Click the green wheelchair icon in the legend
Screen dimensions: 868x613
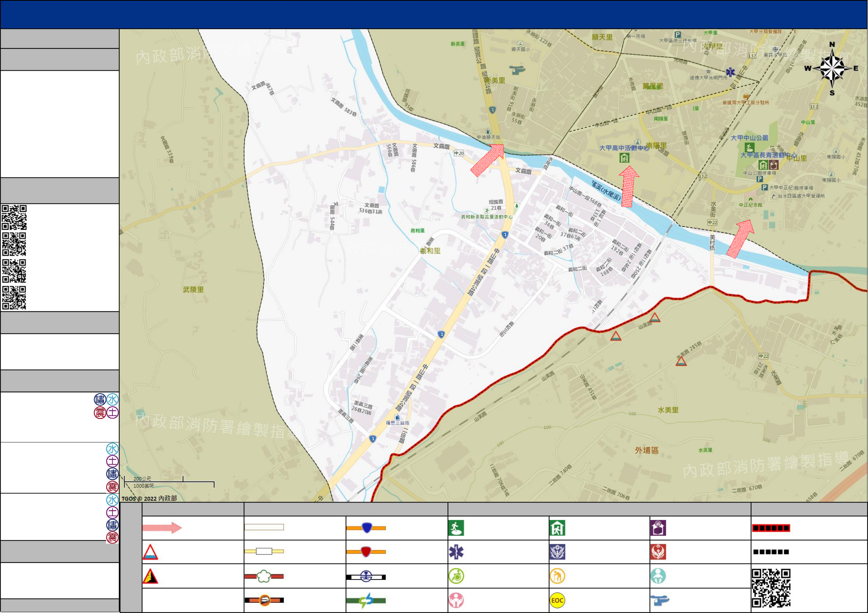pos(456,576)
